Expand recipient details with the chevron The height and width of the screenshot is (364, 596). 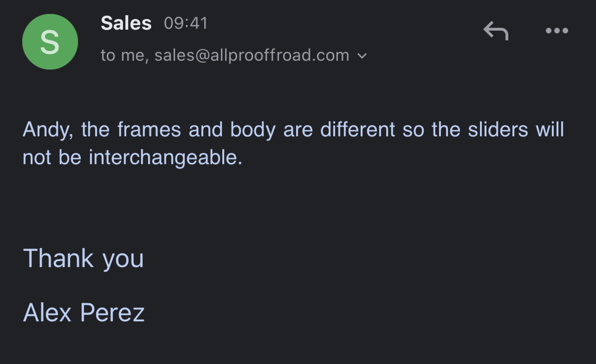coord(362,56)
